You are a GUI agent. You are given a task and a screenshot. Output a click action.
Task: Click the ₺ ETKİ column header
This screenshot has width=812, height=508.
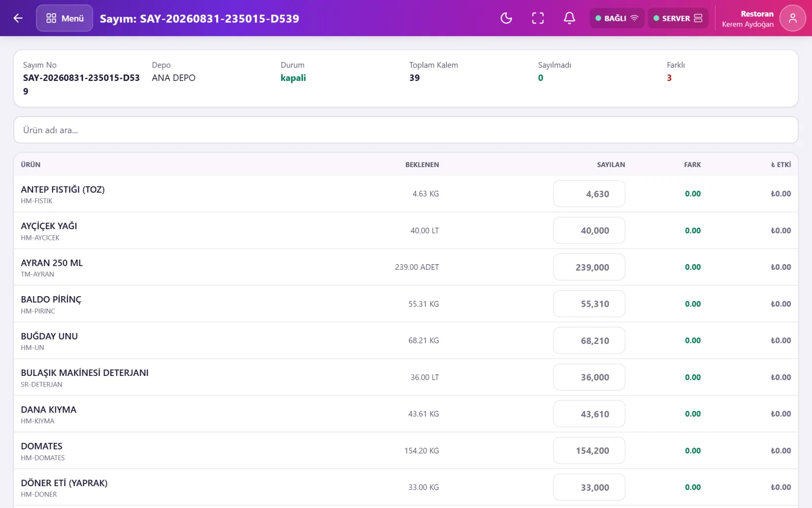781,165
